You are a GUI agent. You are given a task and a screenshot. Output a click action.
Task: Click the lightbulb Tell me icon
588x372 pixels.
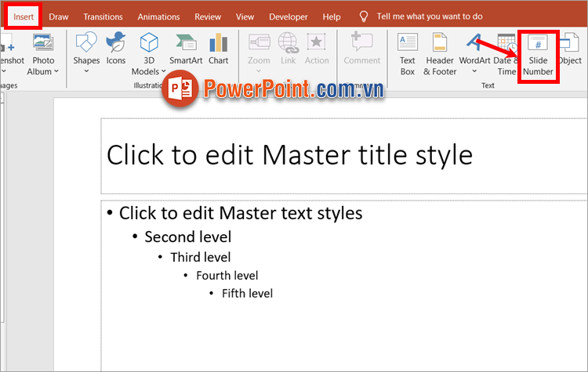click(363, 16)
